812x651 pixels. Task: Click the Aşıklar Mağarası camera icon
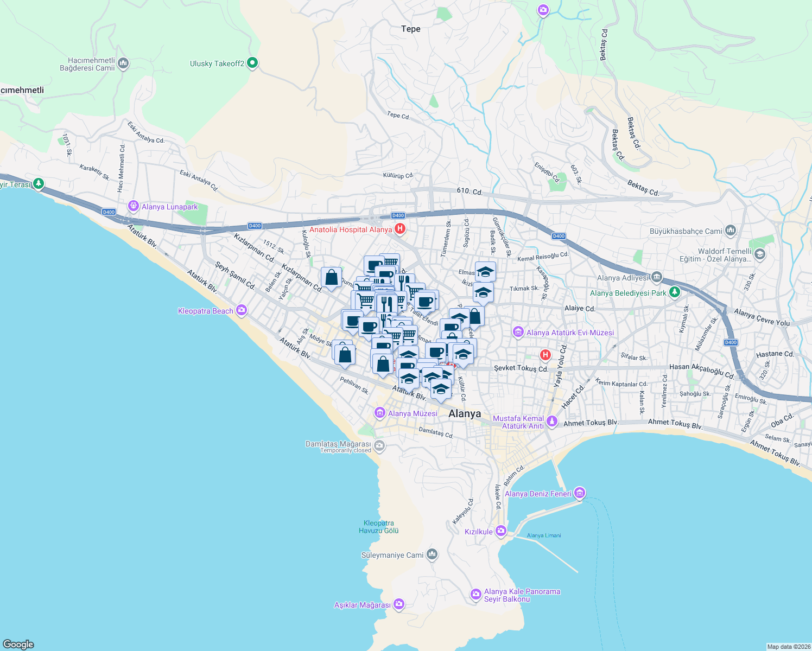tap(399, 604)
